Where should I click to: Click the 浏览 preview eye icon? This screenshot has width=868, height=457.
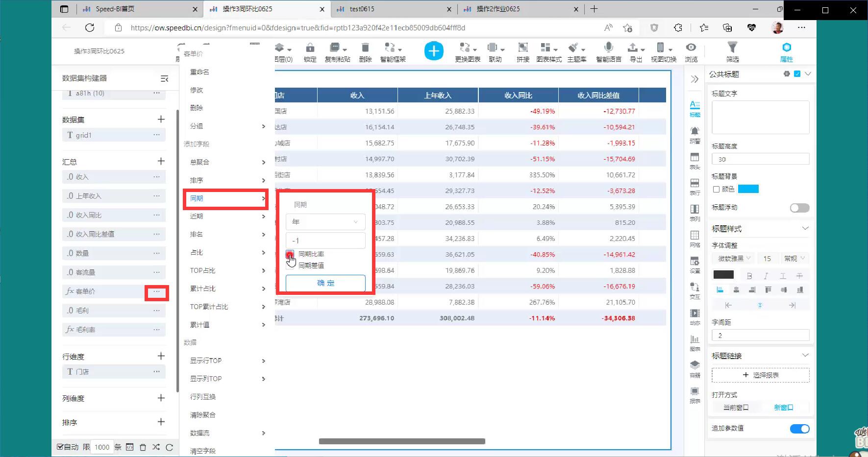click(x=691, y=48)
